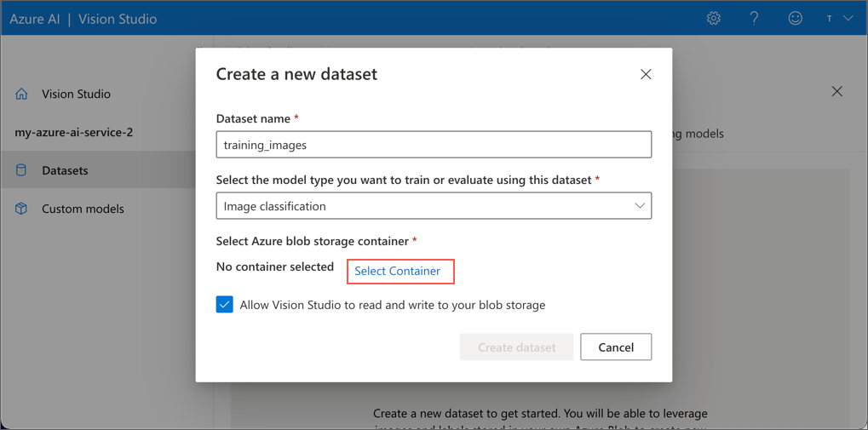Click the Create dataset button

(516, 347)
